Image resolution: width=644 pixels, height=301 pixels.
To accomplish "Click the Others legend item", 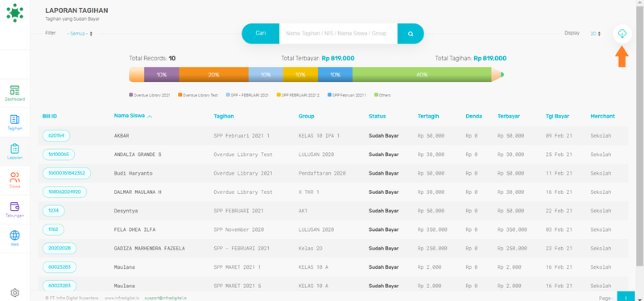I will [382, 95].
